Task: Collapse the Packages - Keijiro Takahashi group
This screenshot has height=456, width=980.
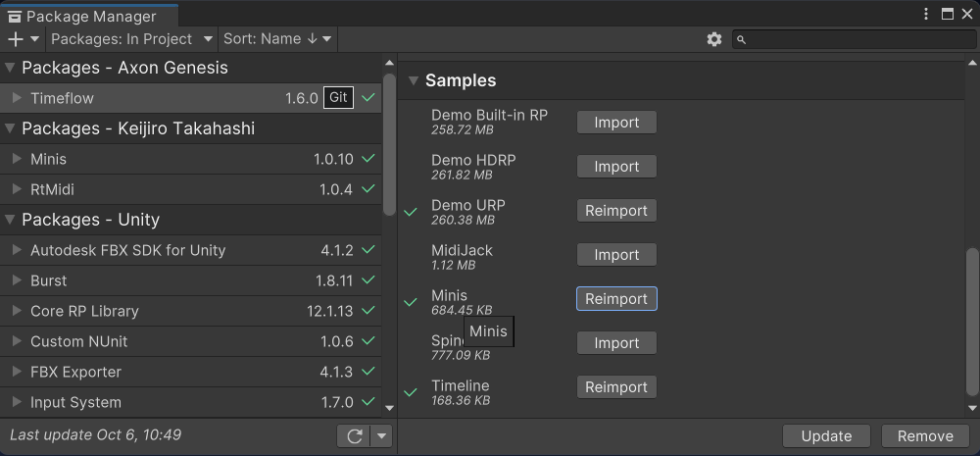Action: pyautogui.click(x=10, y=128)
